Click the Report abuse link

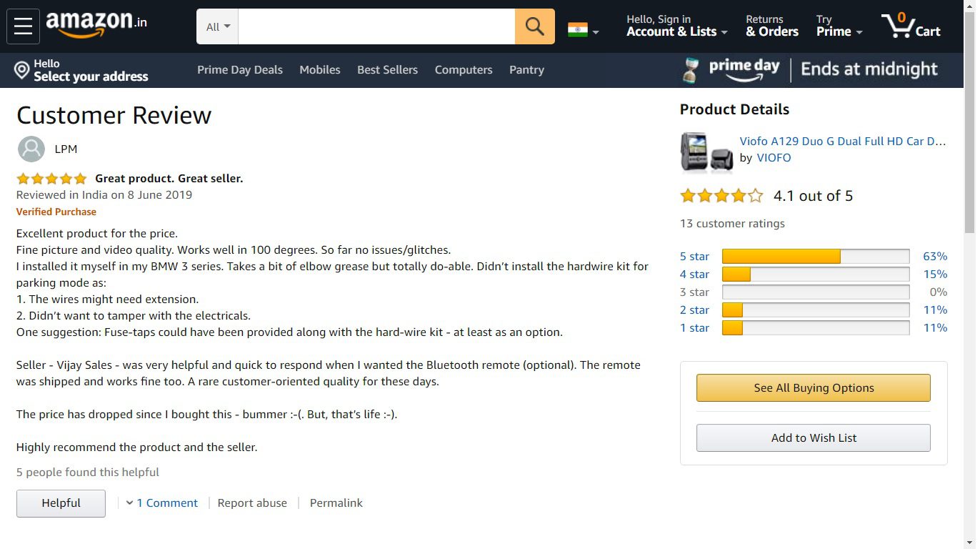coord(252,503)
